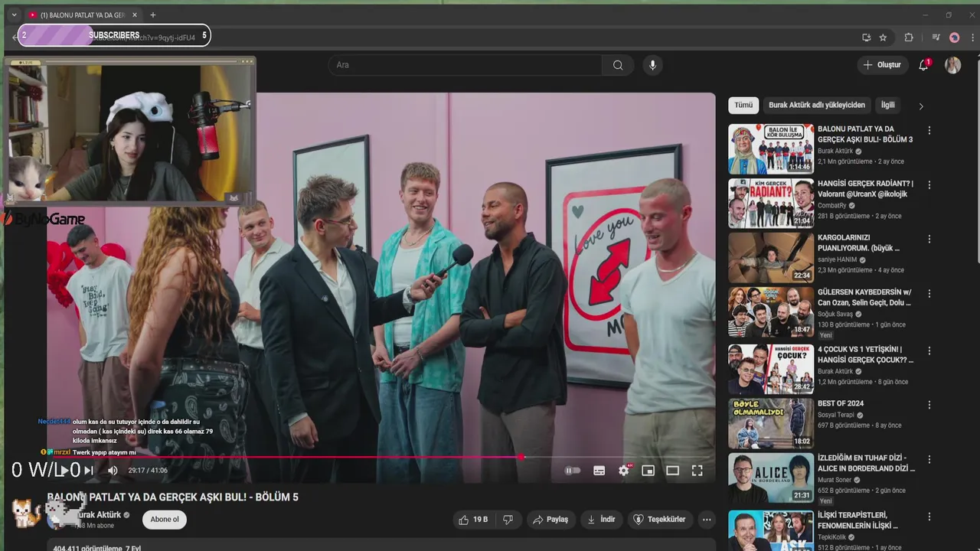Click the Murat Soner channel name
The width and height of the screenshot is (980, 551).
(x=835, y=480)
